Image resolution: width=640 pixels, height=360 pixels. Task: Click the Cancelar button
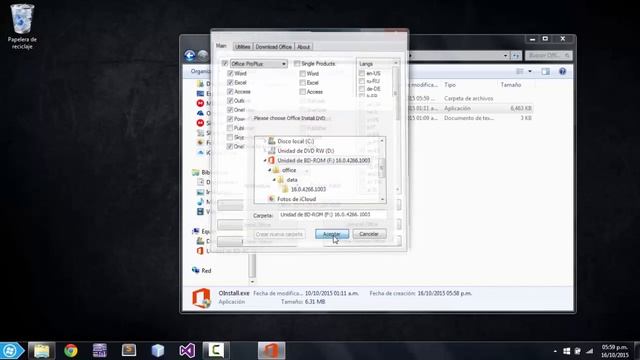pos(369,234)
